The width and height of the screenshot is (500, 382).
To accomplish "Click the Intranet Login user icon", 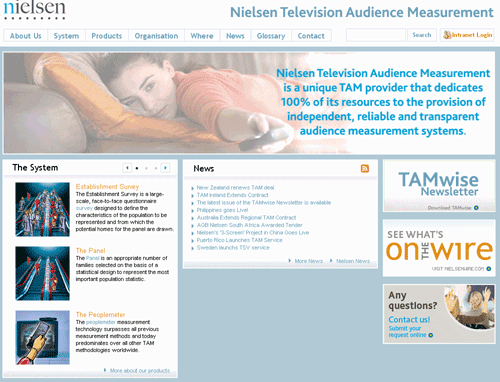I will pyautogui.click(x=447, y=35).
